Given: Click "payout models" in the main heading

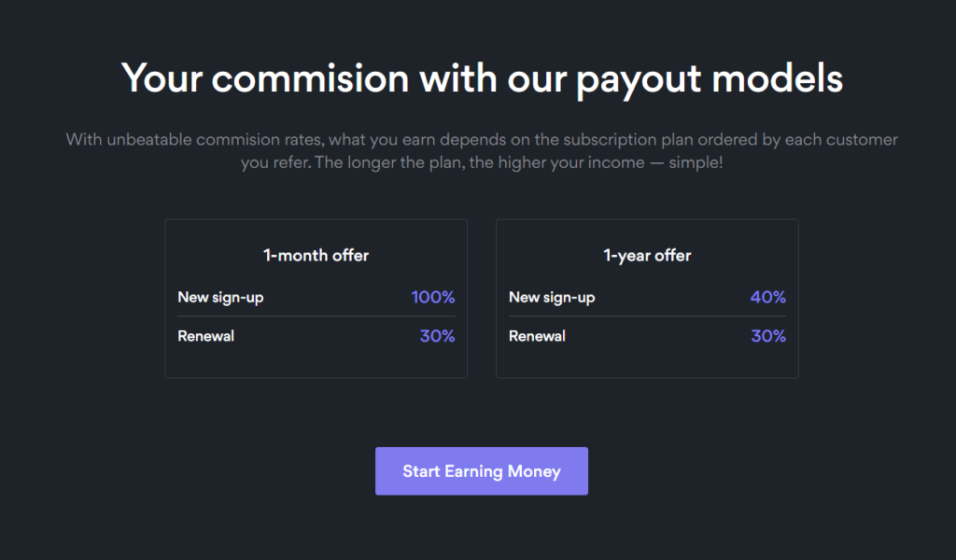Looking at the screenshot, I should pos(710,78).
